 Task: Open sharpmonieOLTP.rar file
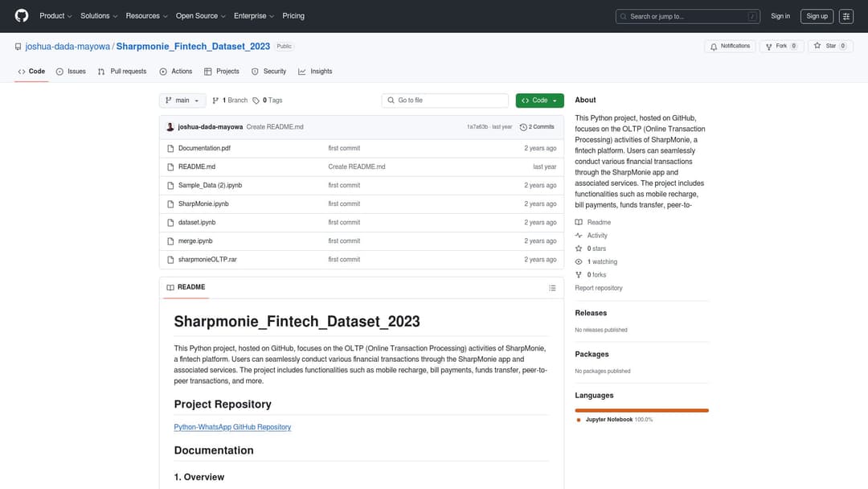[207, 260]
